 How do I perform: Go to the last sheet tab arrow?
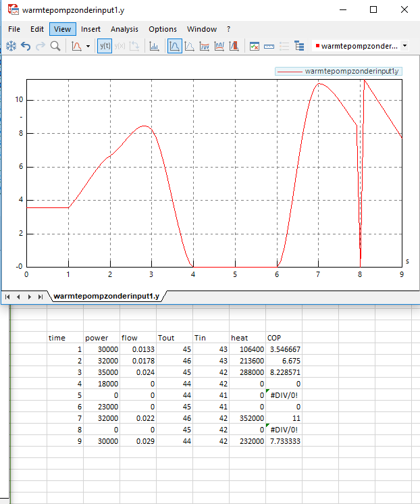[x=41, y=296]
